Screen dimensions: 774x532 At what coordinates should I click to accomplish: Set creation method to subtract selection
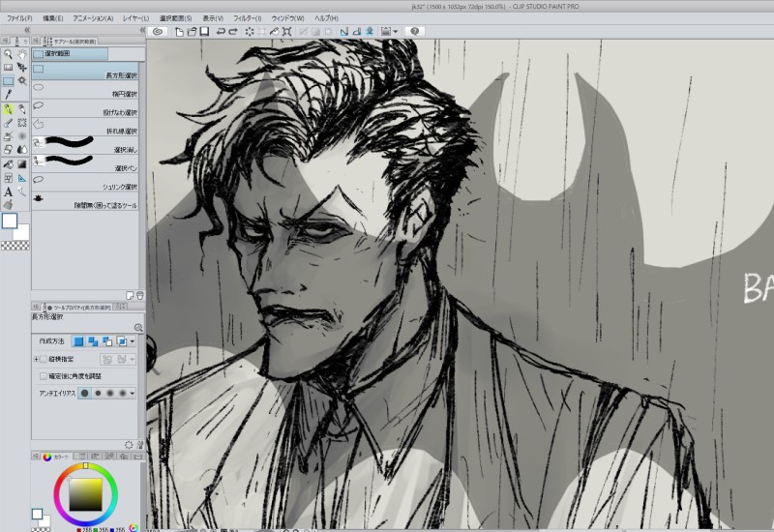pos(106,341)
